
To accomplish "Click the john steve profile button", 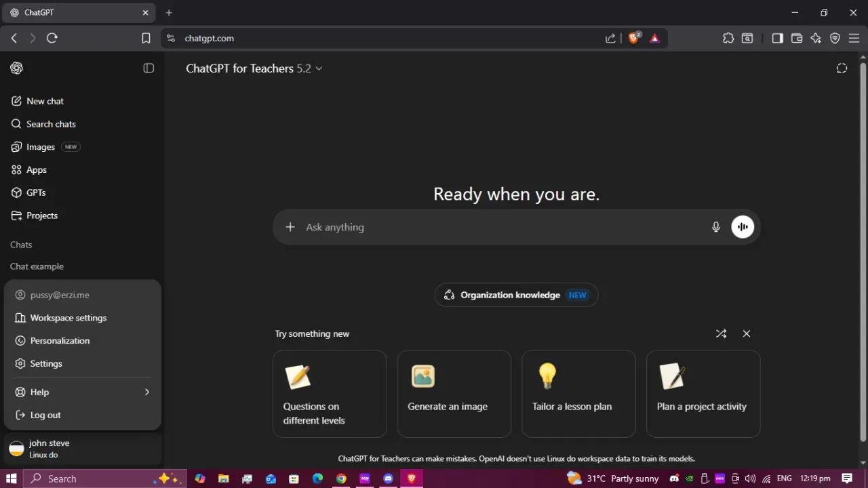I will click(82, 449).
